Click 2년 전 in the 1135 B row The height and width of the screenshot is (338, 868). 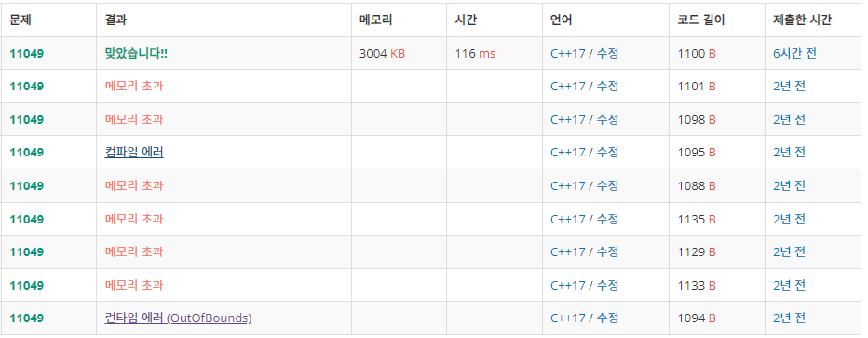click(789, 219)
